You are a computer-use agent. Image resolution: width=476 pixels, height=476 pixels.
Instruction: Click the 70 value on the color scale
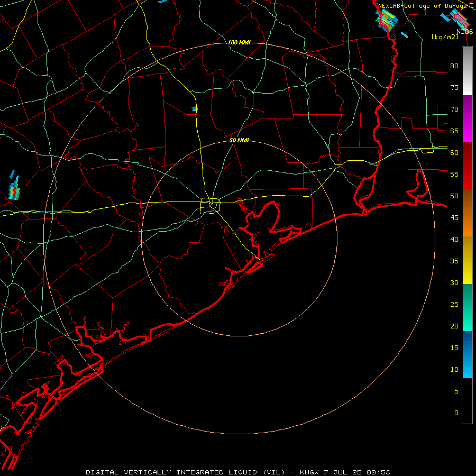click(x=454, y=109)
